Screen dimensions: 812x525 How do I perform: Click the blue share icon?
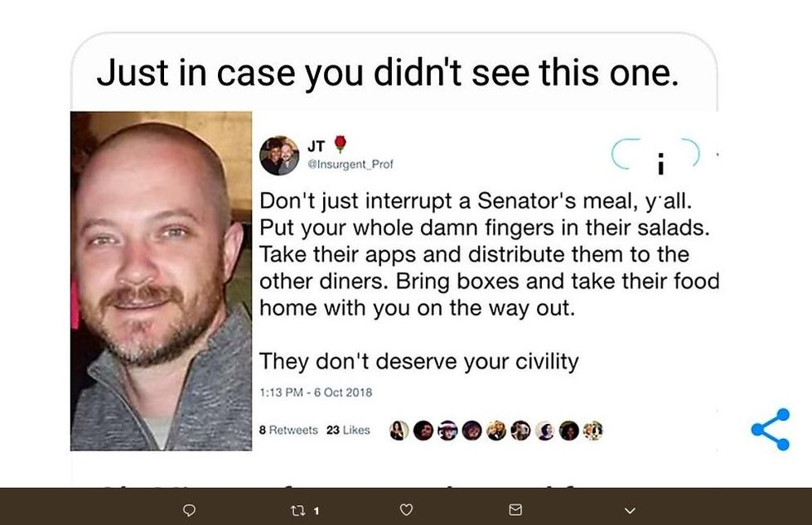click(x=771, y=429)
